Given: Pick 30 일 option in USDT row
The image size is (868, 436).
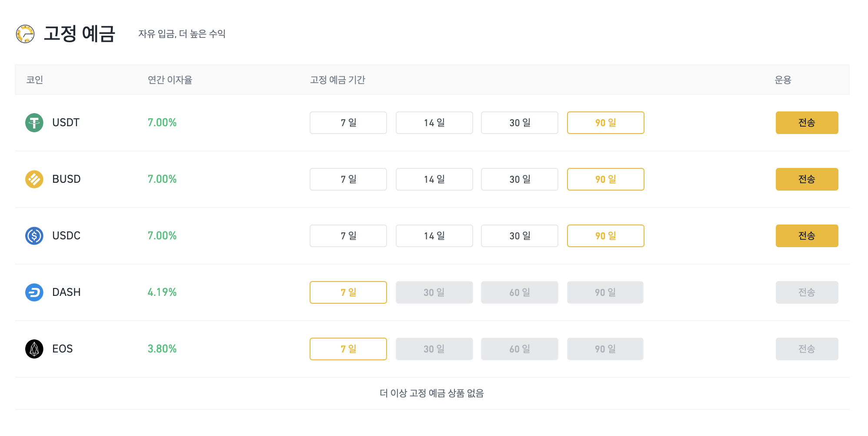Looking at the screenshot, I should click(x=520, y=123).
